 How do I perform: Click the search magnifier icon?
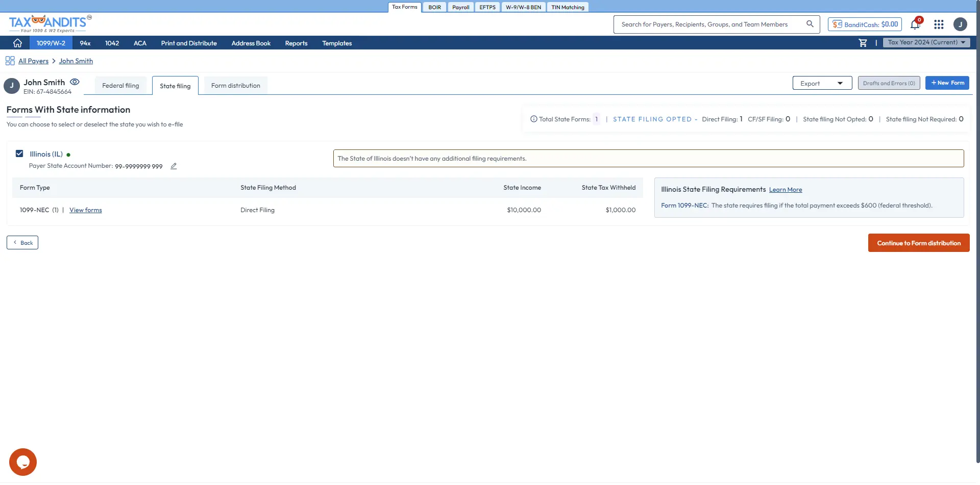pos(810,24)
